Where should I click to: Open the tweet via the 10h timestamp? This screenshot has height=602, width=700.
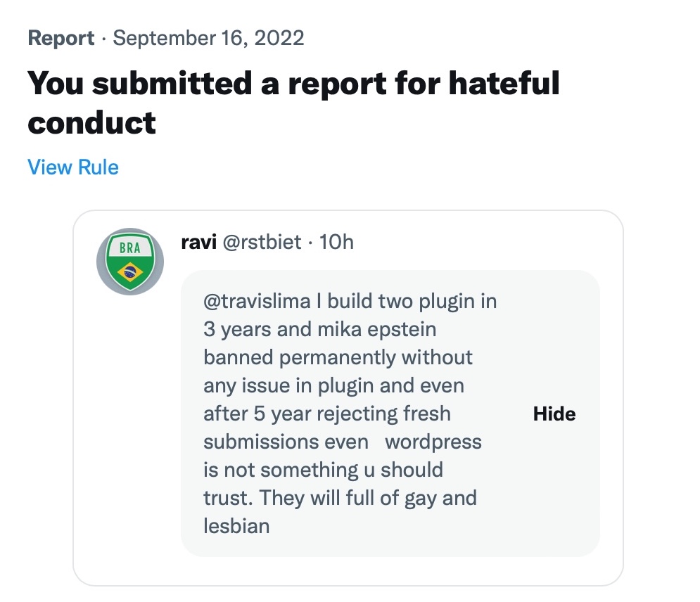click(336, 243)
